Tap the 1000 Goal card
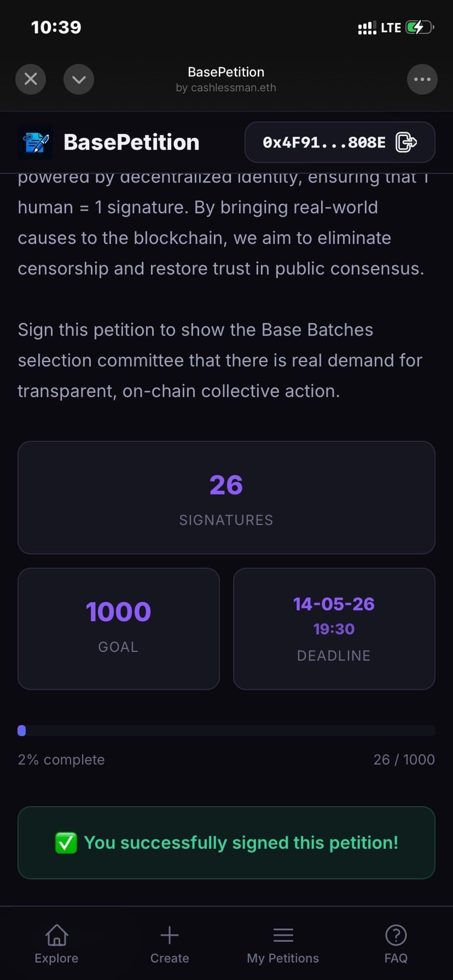 [118, 628]
